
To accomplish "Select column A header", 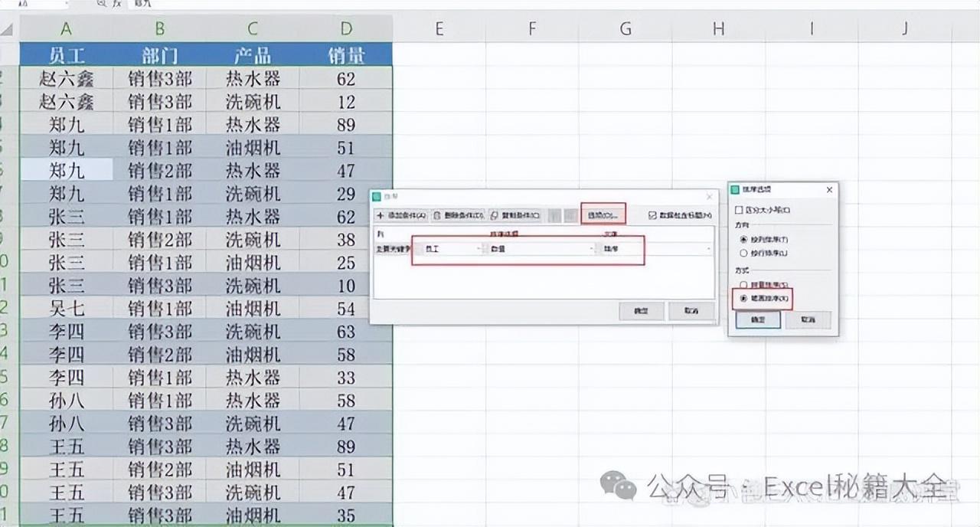I will point(67,29).
